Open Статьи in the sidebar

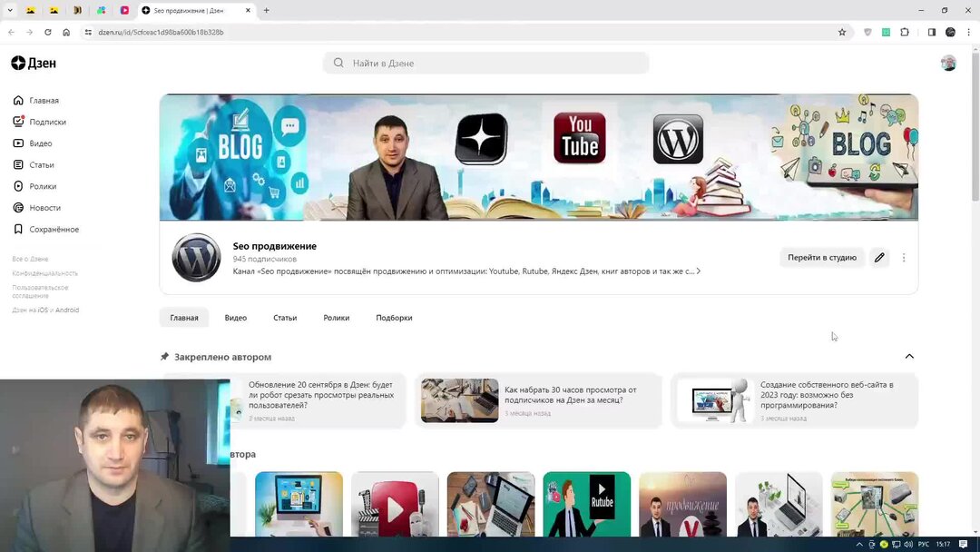pos(34,165)
